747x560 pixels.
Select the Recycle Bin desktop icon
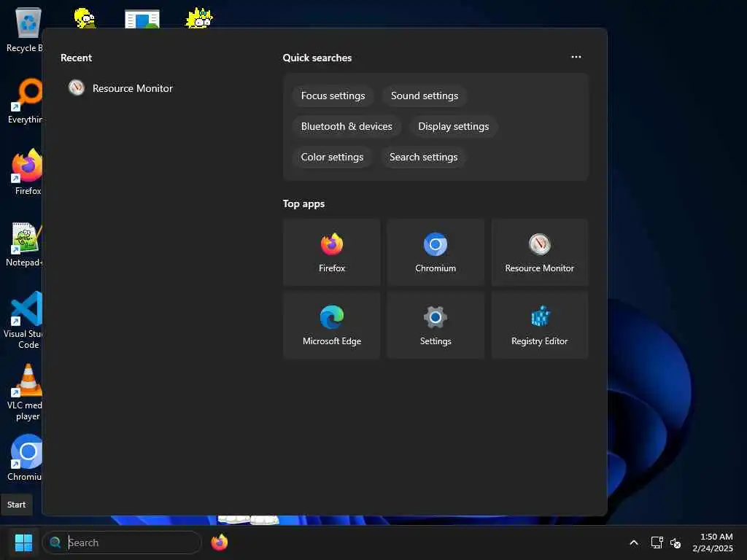tap(24, 29)
